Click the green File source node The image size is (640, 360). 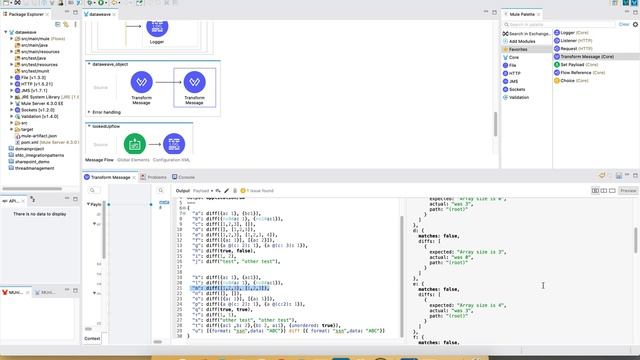(x=135, y=144)
